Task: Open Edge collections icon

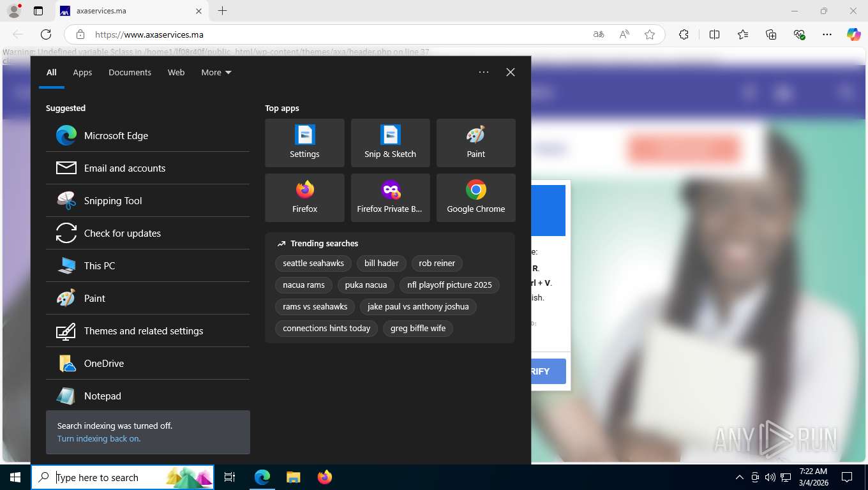Action: click(771, 34)
